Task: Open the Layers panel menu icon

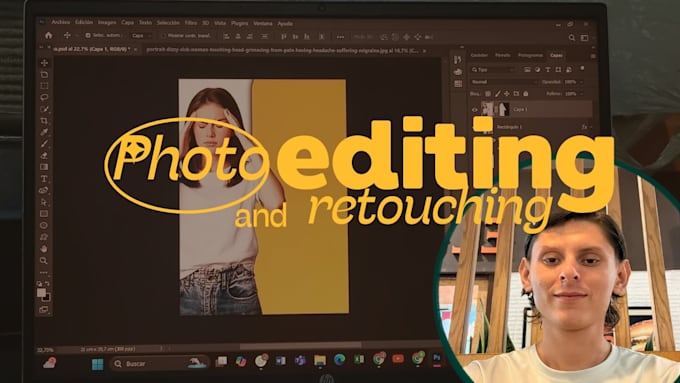Action: click(593, 56)
